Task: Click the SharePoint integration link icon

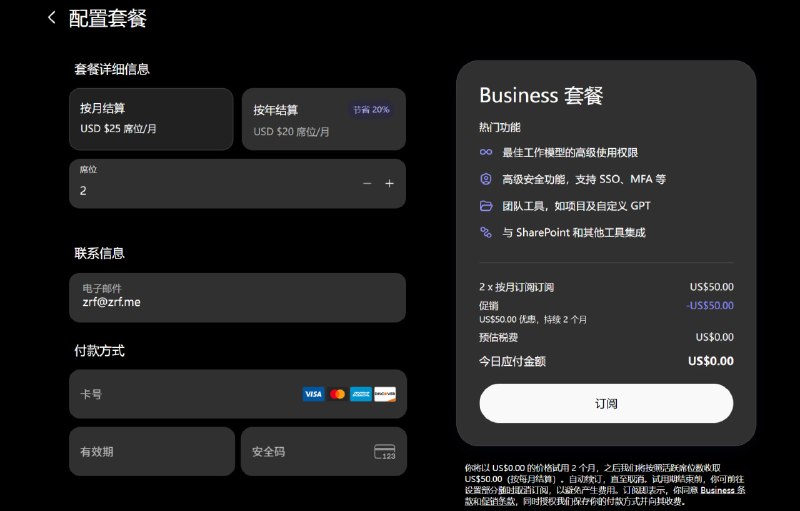Action: pyautogui.click(x=486, y=233)
